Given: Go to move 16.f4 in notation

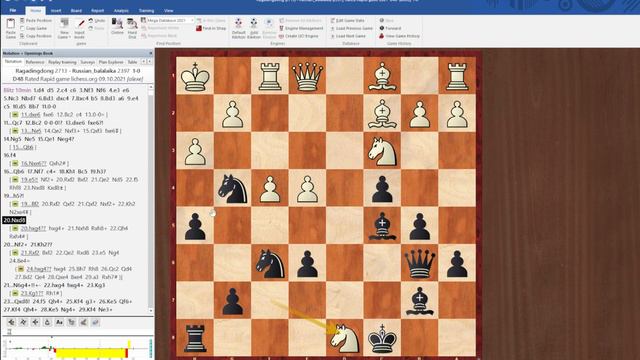Looking at the screenshot, I should [x=9, y=155].
